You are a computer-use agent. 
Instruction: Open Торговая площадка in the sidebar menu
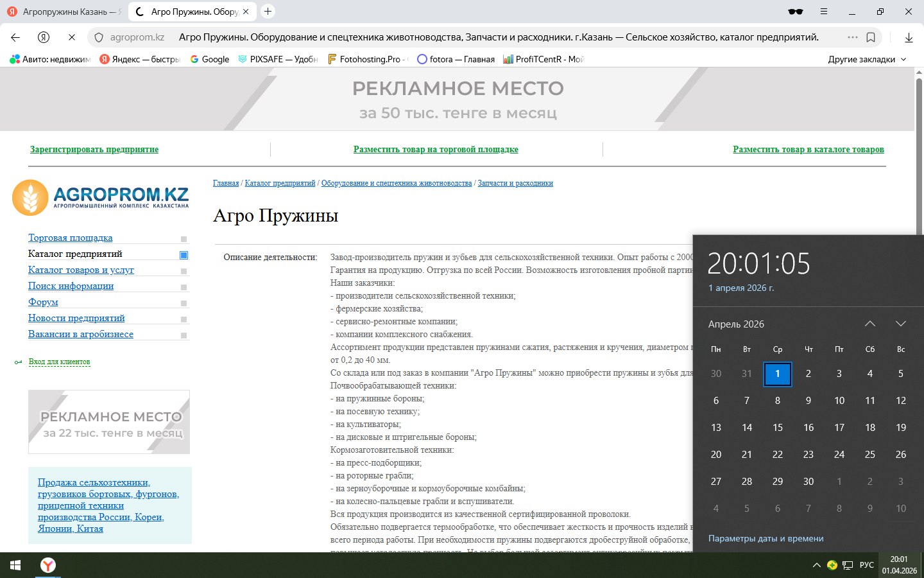point(71,238)
